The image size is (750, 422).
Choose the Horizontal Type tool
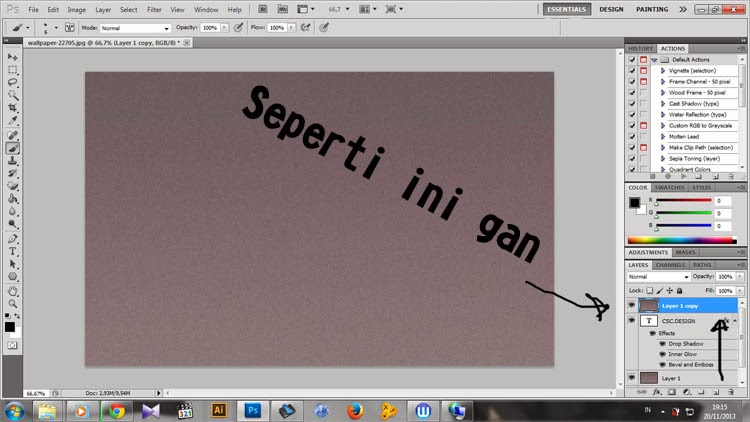12,252
